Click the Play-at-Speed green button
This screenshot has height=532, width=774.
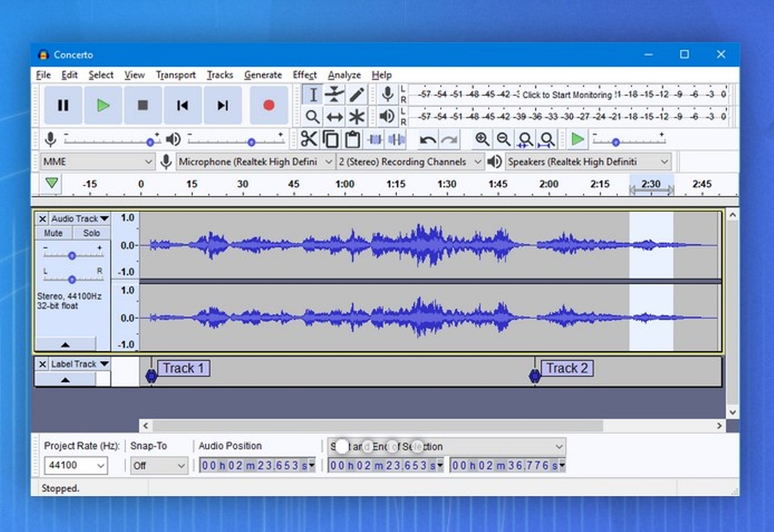tap(577, 140)
